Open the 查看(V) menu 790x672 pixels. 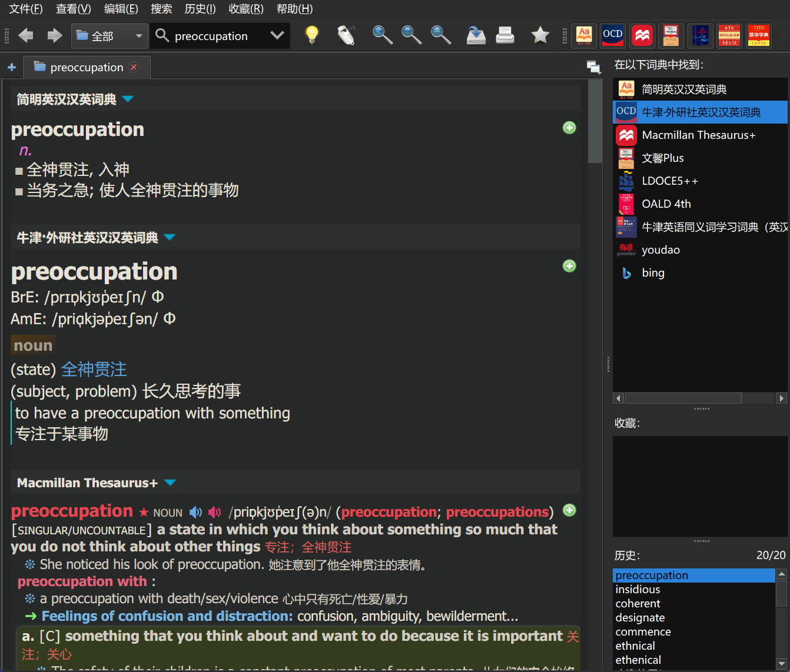coord(74,9)
